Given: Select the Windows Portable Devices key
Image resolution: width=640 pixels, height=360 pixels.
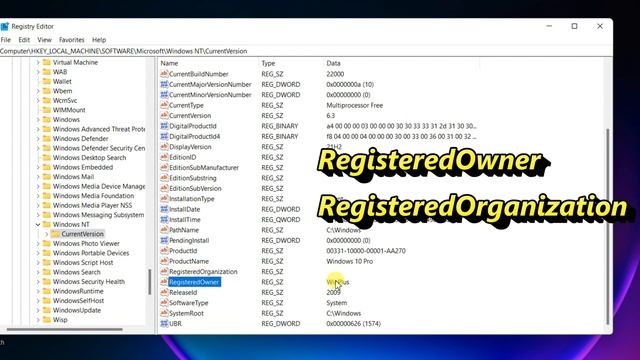Looking at the screenshot, I should tap(91, 253).
